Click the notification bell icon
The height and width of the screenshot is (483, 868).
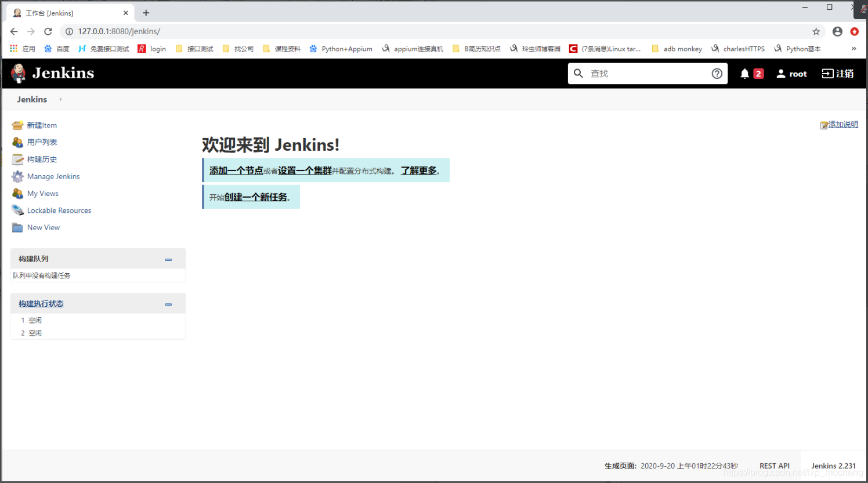click(745, 74)
